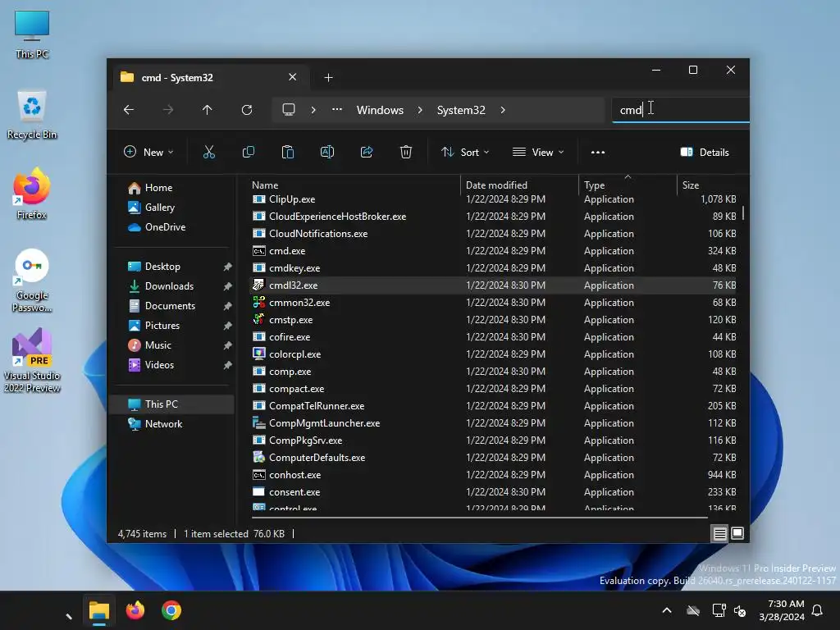Unpin Desktop from Quick access

point(228,267)
